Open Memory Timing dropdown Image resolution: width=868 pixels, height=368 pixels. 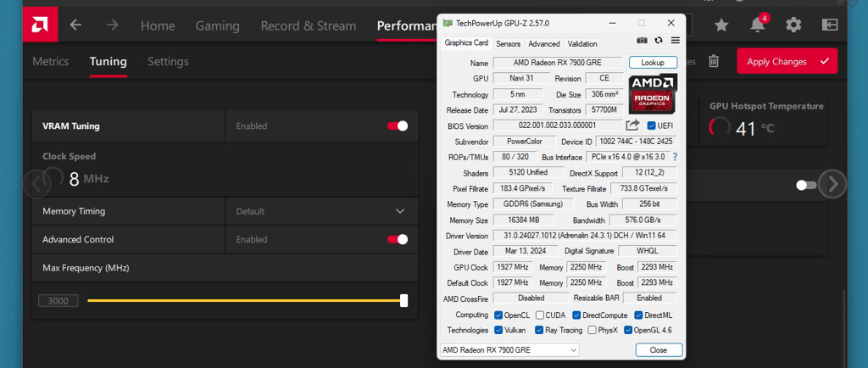pyautogui.click(x=321, y=211)
